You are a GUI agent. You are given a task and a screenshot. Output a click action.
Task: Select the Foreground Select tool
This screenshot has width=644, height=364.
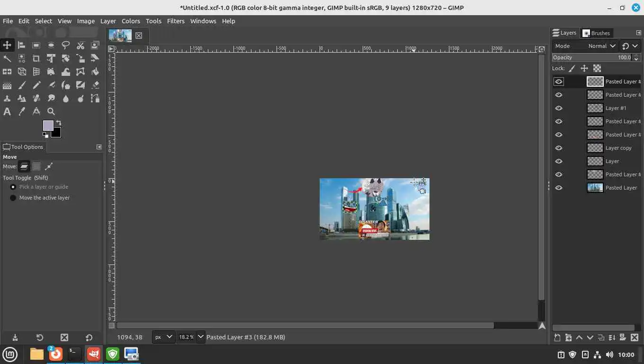click(x=95, y=45)
